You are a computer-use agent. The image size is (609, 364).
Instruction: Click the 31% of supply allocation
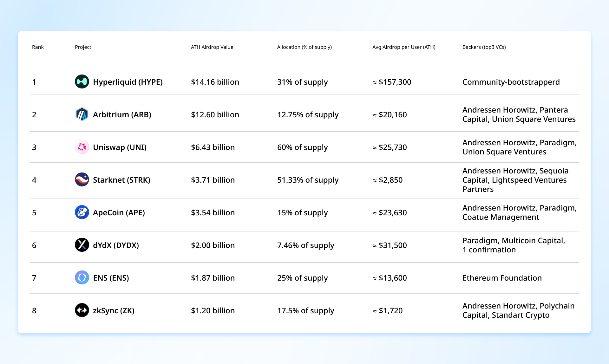coord(303,82)
